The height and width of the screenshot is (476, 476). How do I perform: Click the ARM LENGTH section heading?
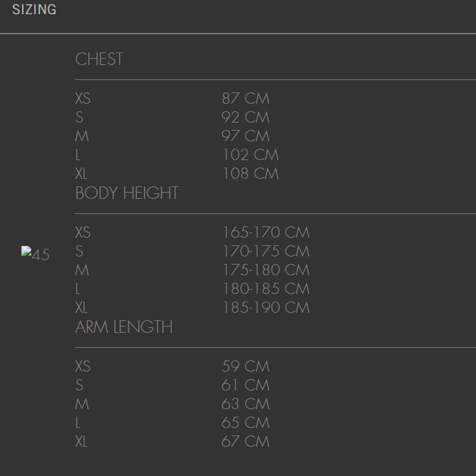tap(124, 327)
